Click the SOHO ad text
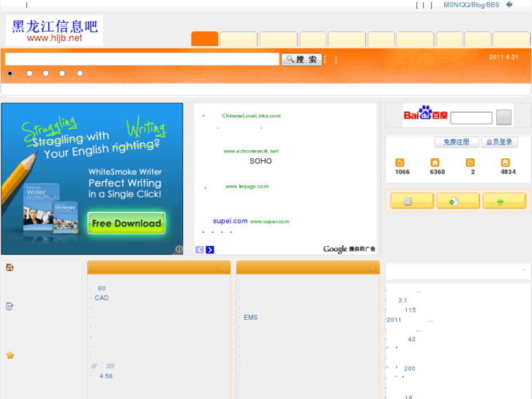532x399 pixels. pyautogui.click(x=261, y=161)
